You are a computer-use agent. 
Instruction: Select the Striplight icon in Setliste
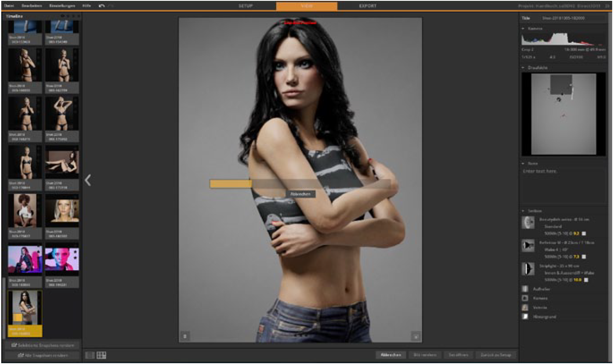528,269
